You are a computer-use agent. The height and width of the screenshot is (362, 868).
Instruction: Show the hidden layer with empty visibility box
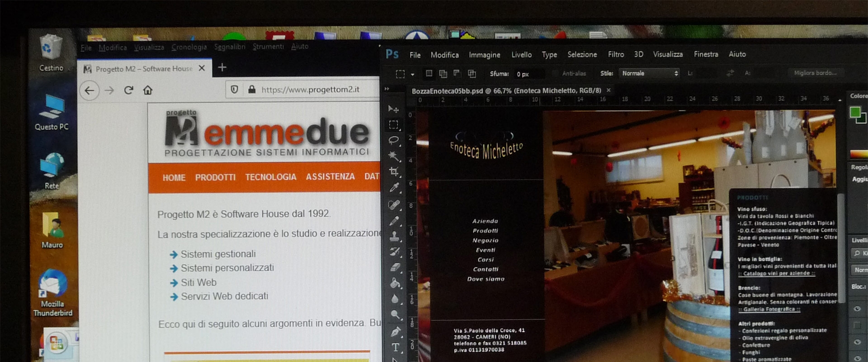click(x=857, y=325)
